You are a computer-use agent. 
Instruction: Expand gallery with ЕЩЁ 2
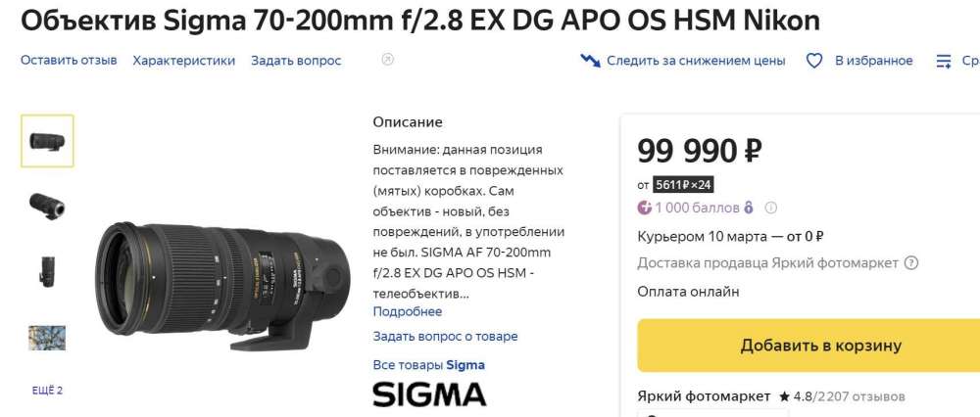(47, 391)
